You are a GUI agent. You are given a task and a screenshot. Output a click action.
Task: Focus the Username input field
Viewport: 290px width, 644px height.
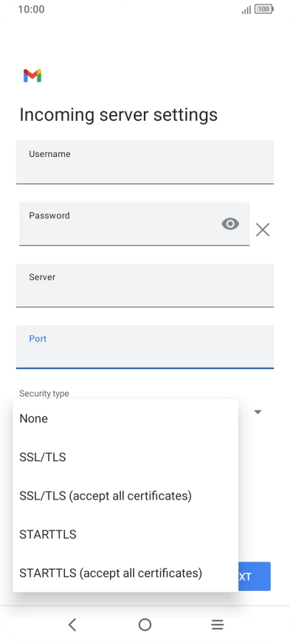coord(145,162)
